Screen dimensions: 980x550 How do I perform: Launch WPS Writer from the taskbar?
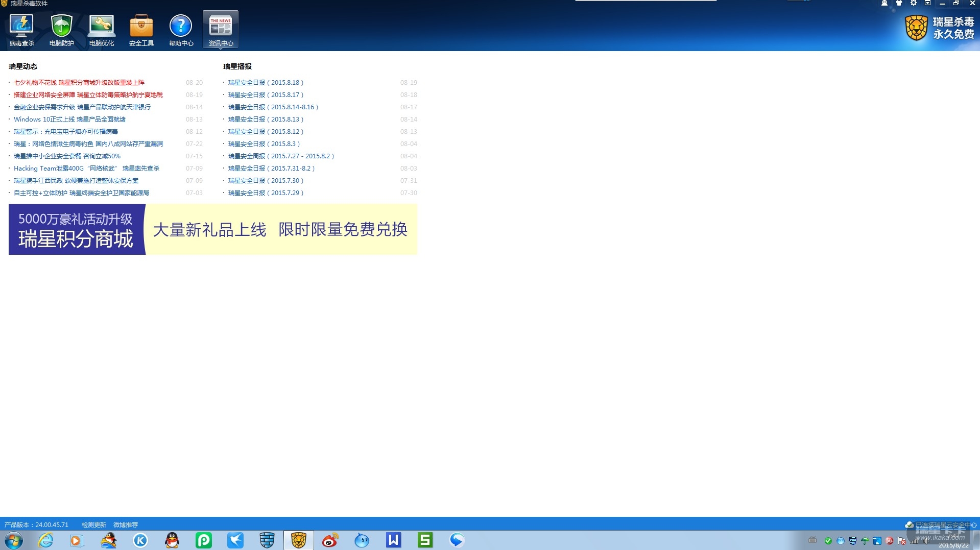(394, 540)
